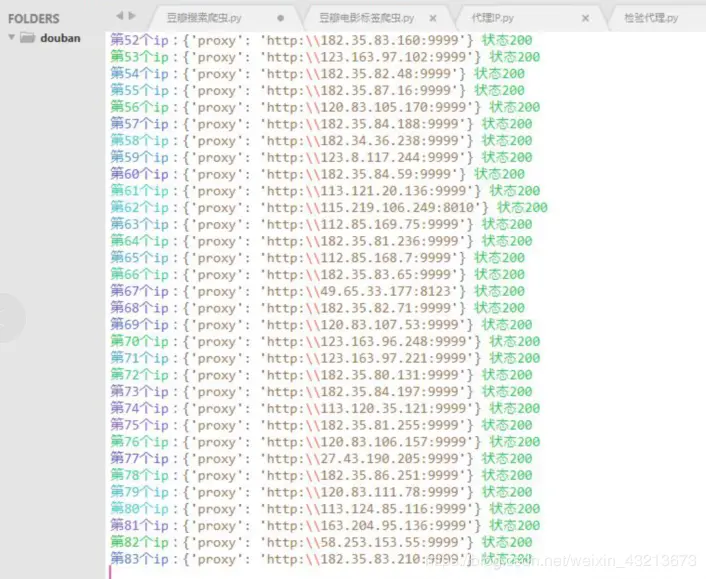Click 'proxy' key on the 第74个ip line

[217, 409]
